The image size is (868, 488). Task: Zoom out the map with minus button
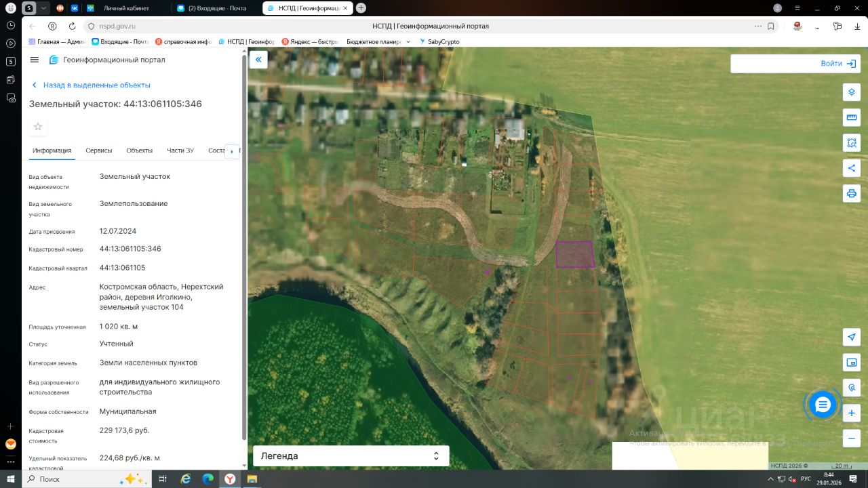852,438
